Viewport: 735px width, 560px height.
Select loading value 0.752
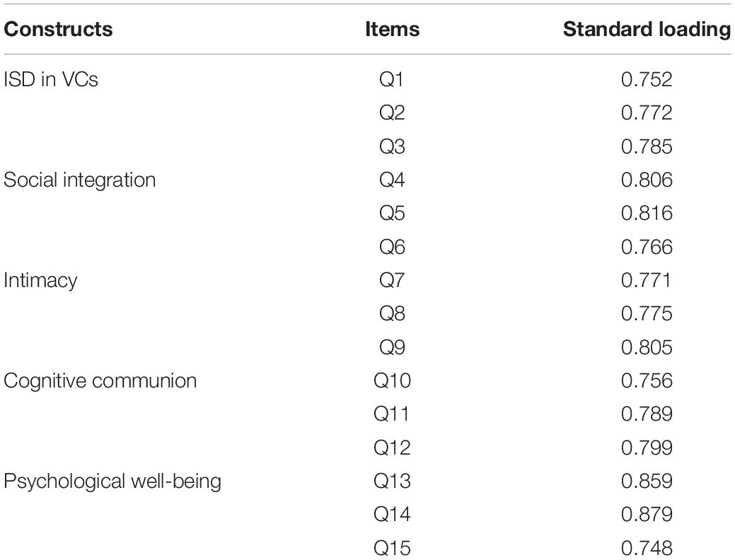(647, 79)
